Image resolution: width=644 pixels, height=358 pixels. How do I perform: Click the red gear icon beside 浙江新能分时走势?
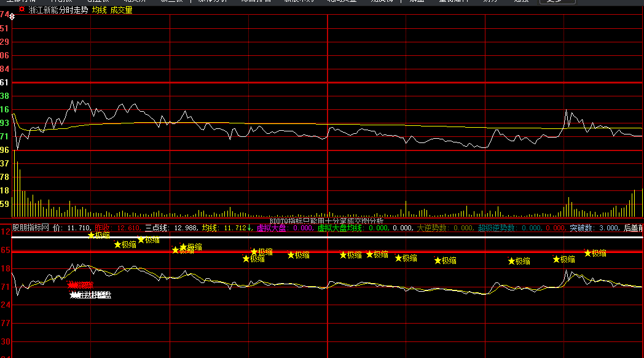tap(22, 9)
